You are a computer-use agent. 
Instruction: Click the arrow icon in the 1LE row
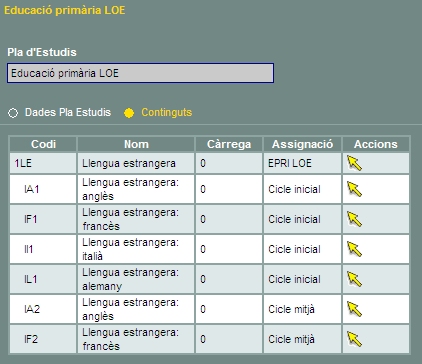354,163
